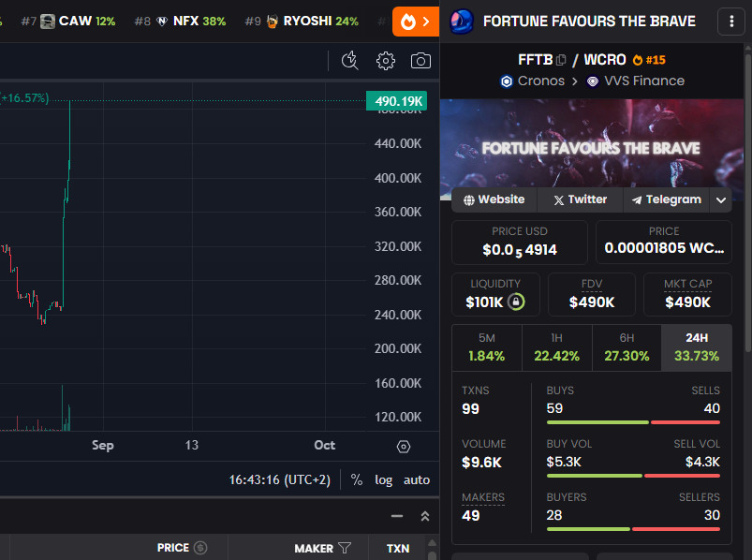
Task: Open the three-dot options menu
Action: 731,22
